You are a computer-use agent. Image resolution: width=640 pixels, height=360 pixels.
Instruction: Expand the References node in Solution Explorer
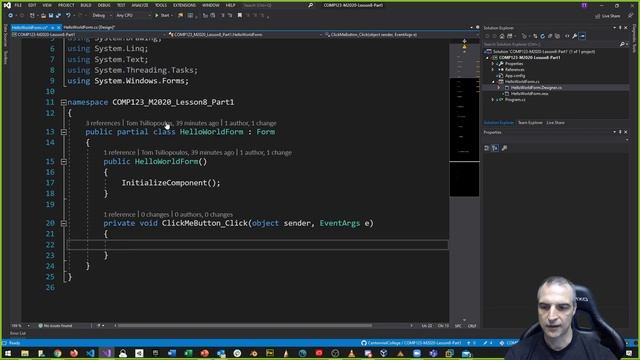click(x=493, y=70)
